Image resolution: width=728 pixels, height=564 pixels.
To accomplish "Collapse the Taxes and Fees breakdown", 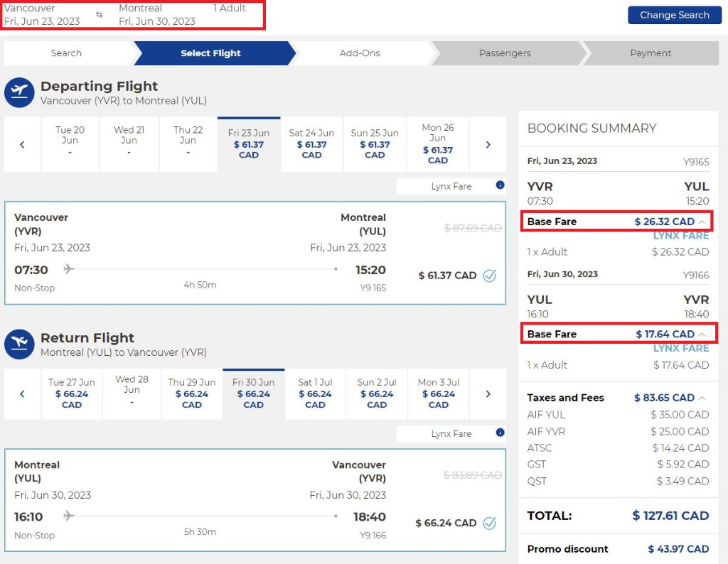I will (x=702, y=398).
